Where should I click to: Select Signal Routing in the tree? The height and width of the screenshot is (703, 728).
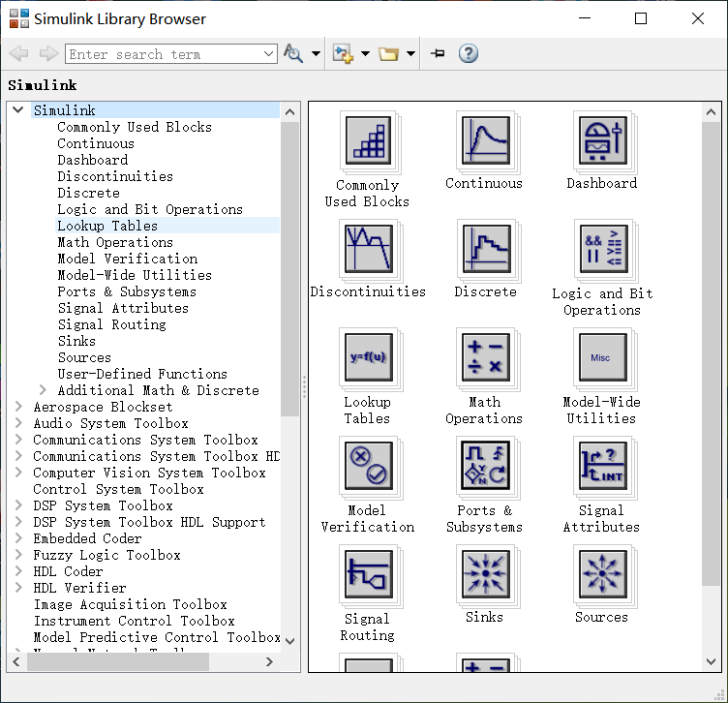111,324
